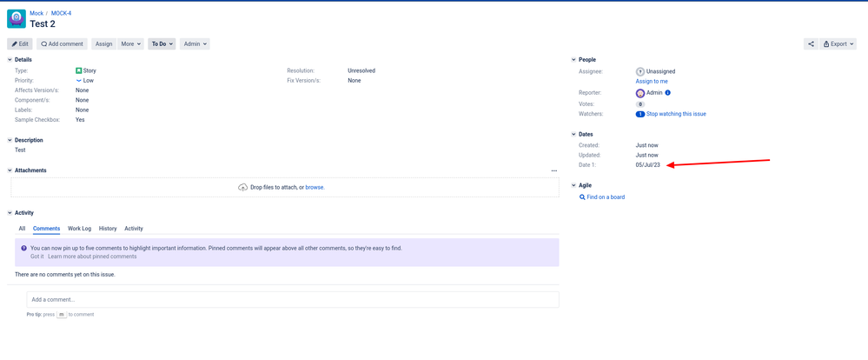Click the share issue icon
The width and height of the screenshot is (868, 360).
[811, 43]
